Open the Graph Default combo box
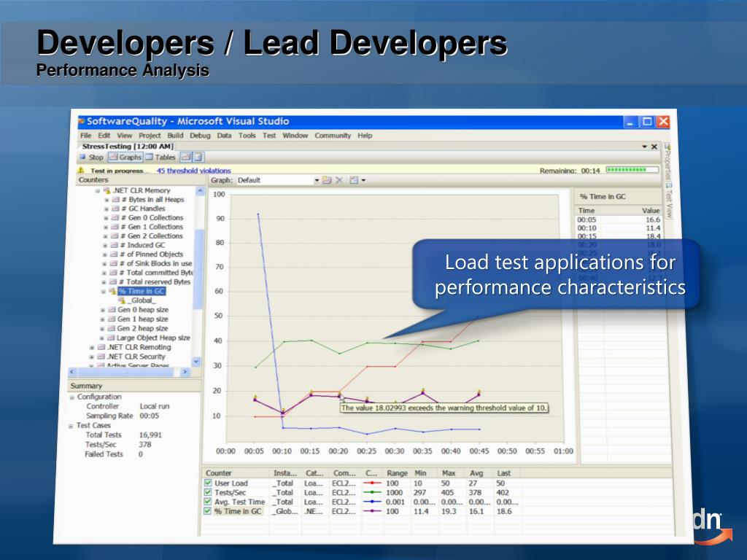The height and width of the screenshot is (560, 747). click(x=278, y=180)
